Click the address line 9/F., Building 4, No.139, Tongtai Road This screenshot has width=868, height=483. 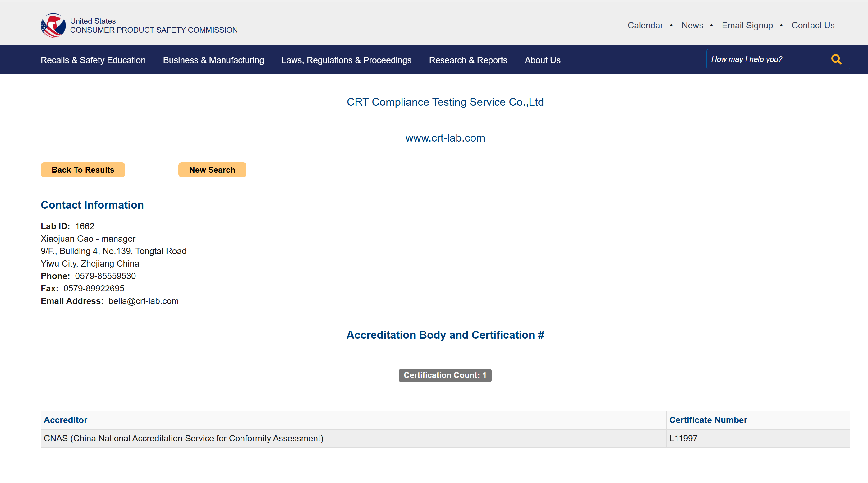point(113,251)
